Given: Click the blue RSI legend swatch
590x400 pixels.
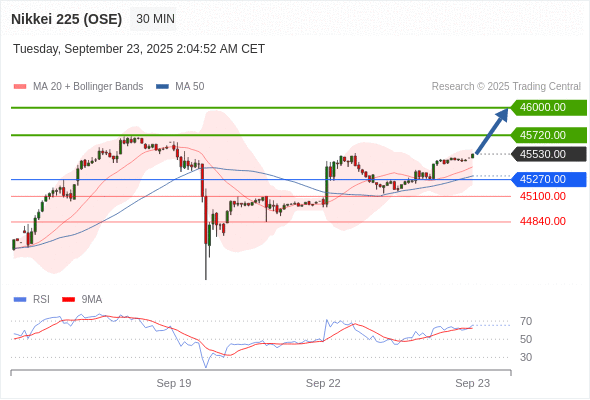Looking at the screenshot, I should pos(20,300).
